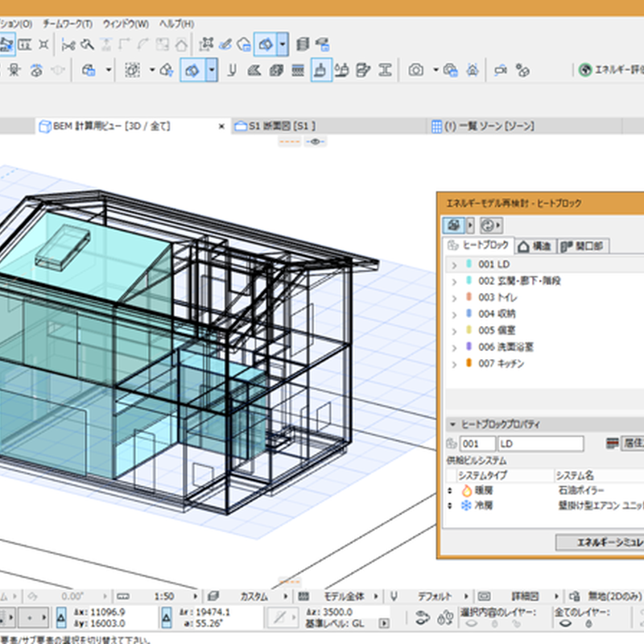
Task: Close the BEM 計算用ビュー tab
Action: pos(221,126)
